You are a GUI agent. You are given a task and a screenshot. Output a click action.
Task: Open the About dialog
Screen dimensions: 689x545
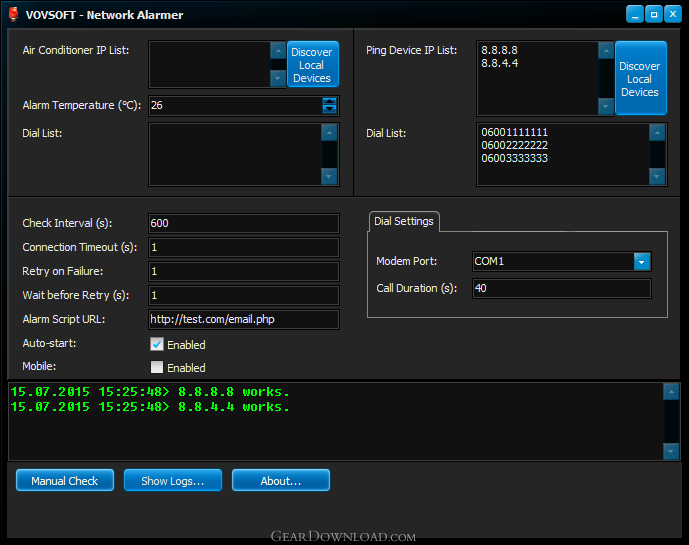[x=281, y=480]
